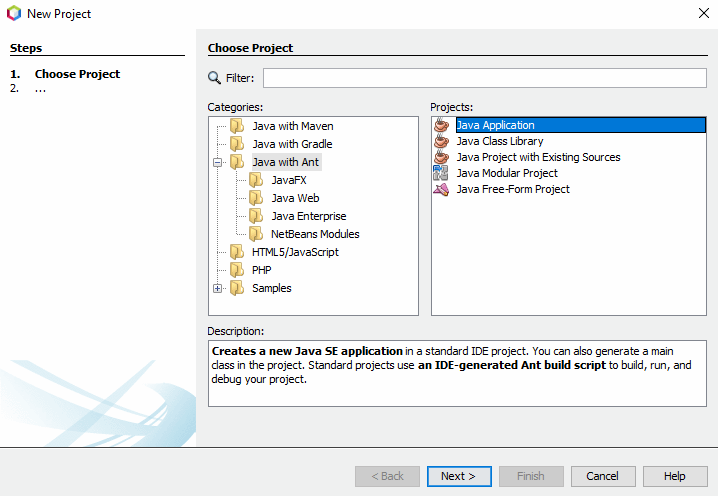Click the JavaFX folder icon

(x=256, y=180)
